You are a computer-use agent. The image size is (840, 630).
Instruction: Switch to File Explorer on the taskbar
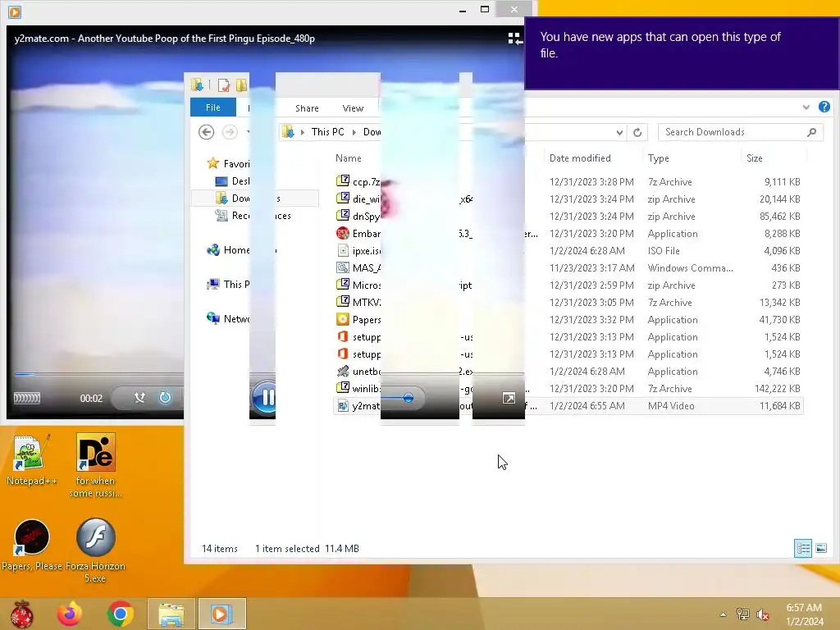coord(171,614)
